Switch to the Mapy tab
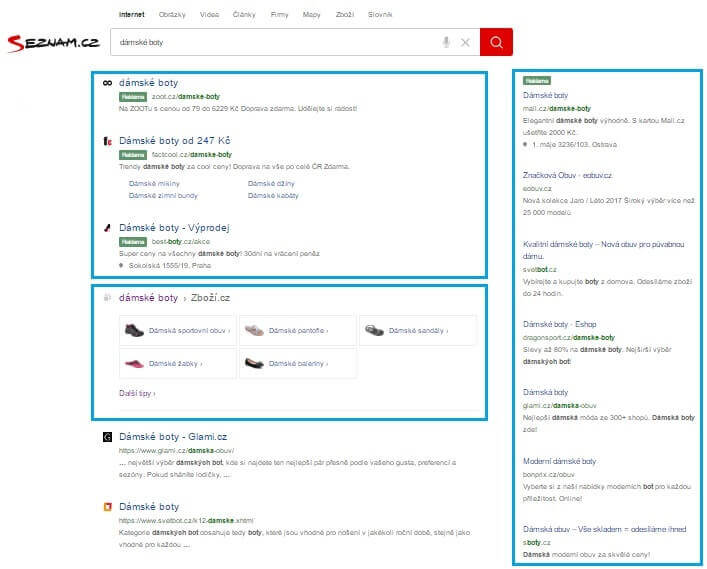 [x=312, y=14]
